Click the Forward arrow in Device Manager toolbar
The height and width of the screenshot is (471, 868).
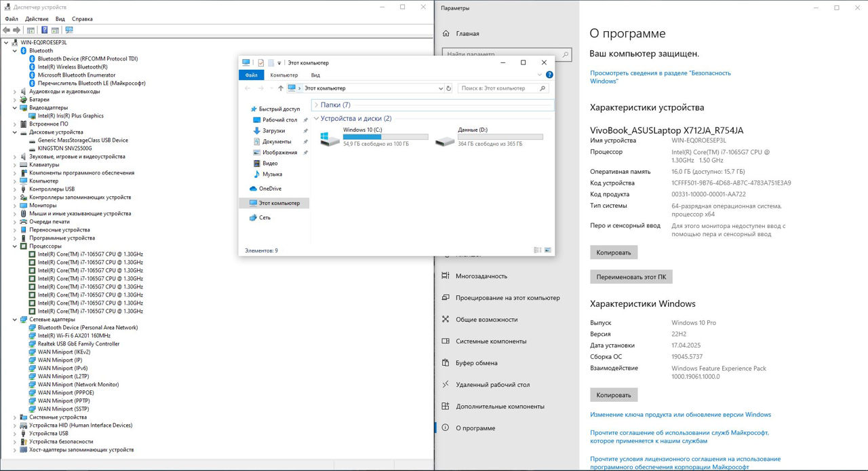pyautogui.click(x=16, y=30)
